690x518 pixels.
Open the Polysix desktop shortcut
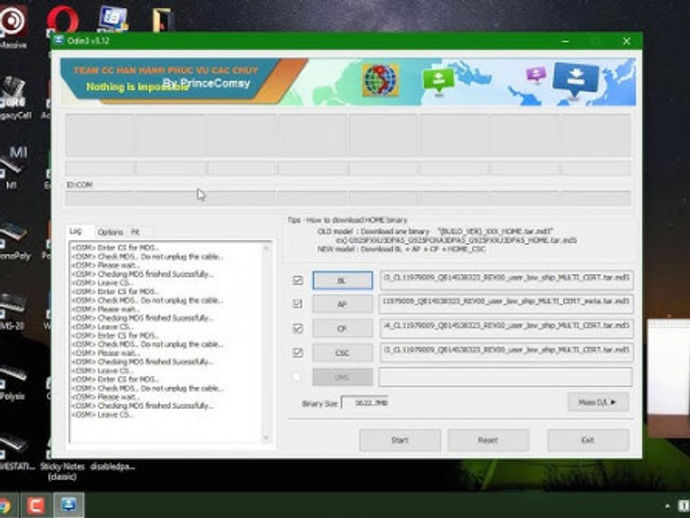coord(13,384)
